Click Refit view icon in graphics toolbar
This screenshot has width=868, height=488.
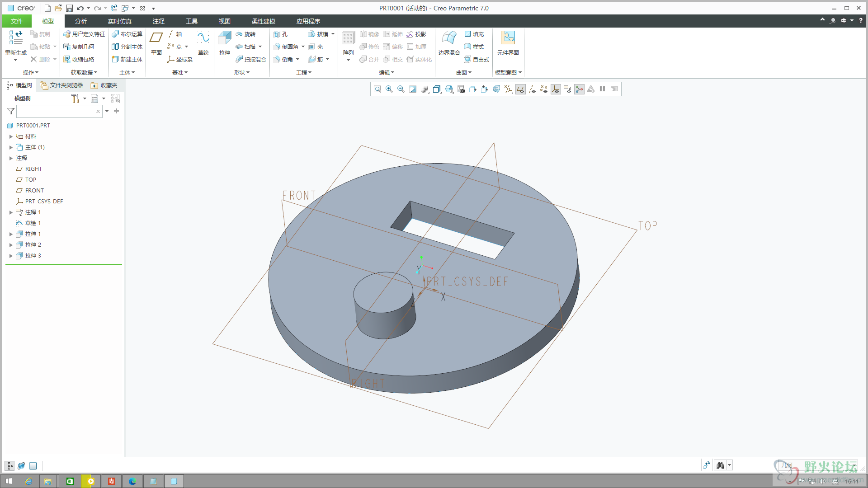point(377,89)
